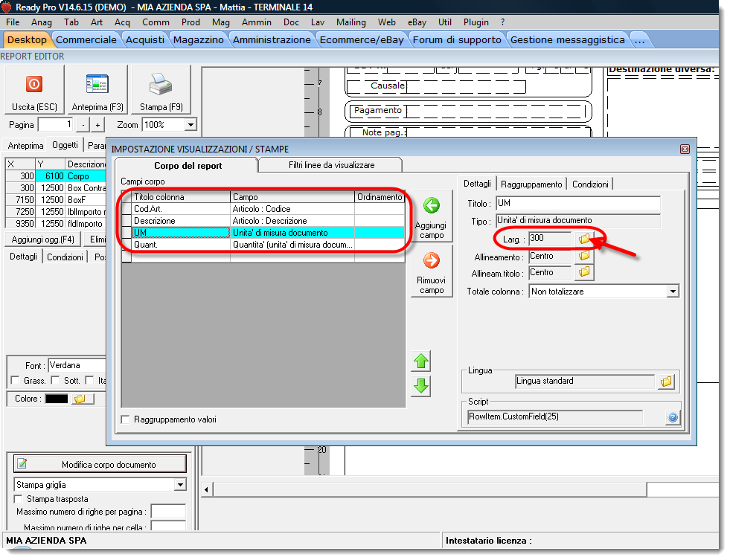Open the Mag menu

click(x=221, y=22)
